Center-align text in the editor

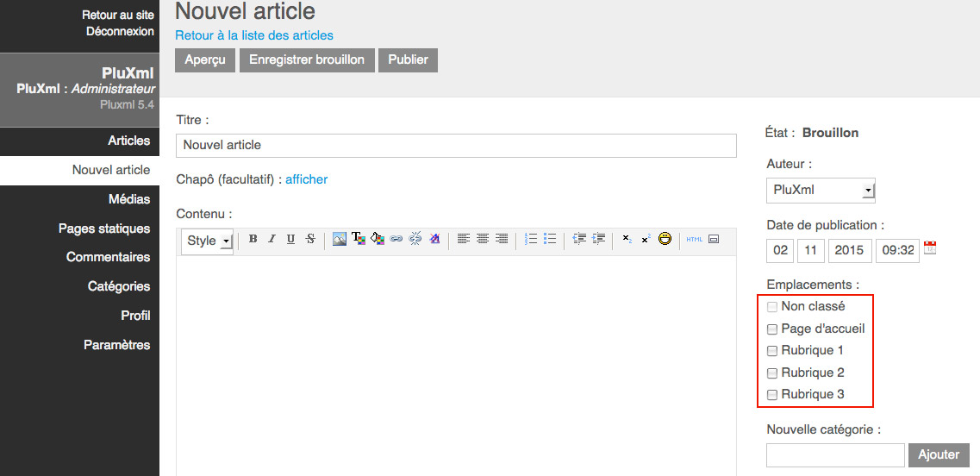point(483,240)
